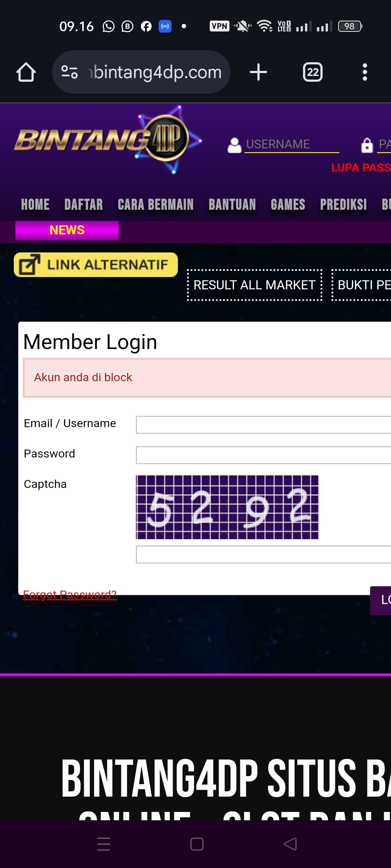The height and width of the screenshot is (868, 391).
Task: Go to CARA BERMAIN menu
Action: coord(156,205)
